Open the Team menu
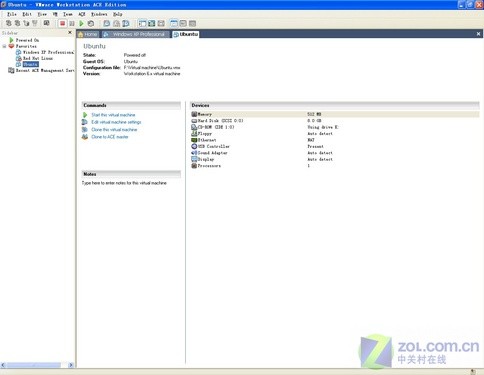 (68, 14)
